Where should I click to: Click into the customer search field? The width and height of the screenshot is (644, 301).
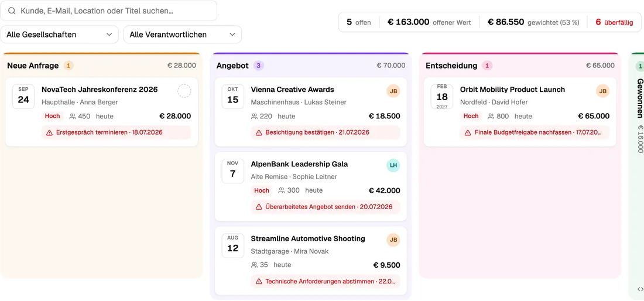(108, 11)
